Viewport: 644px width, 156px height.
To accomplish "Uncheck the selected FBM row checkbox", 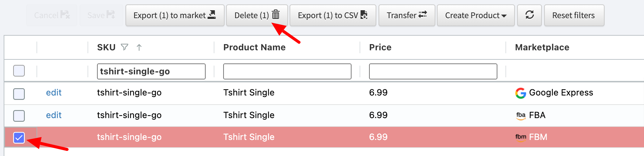I will click(x=19, y=137).
